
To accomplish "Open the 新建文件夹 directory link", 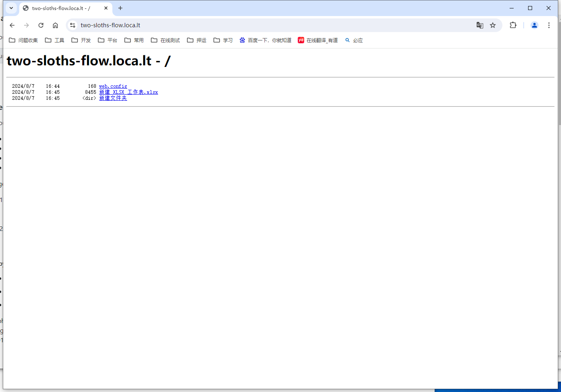I will (x=113, y=98).
